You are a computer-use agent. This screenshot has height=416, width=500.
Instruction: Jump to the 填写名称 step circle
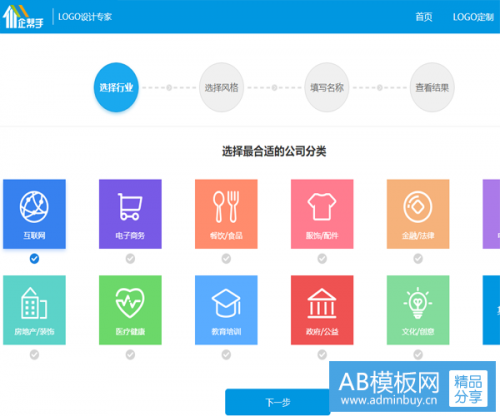click(327, 87)
